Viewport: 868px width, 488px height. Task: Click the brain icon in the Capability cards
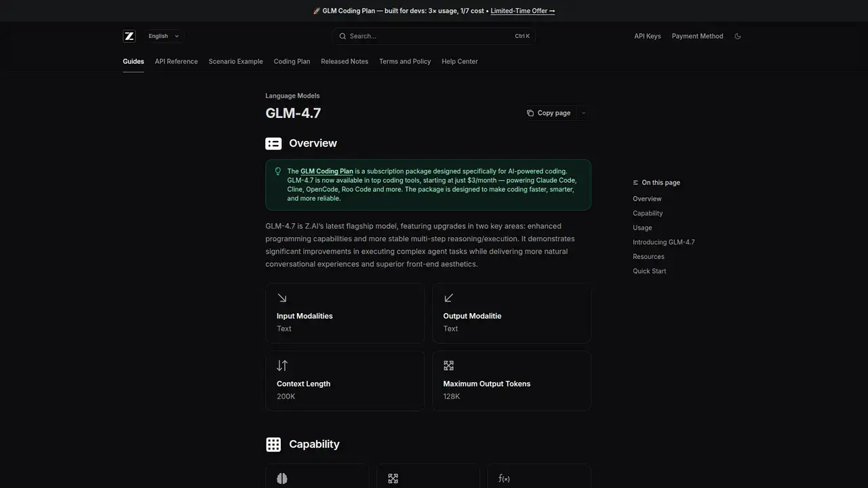(282, 479)
